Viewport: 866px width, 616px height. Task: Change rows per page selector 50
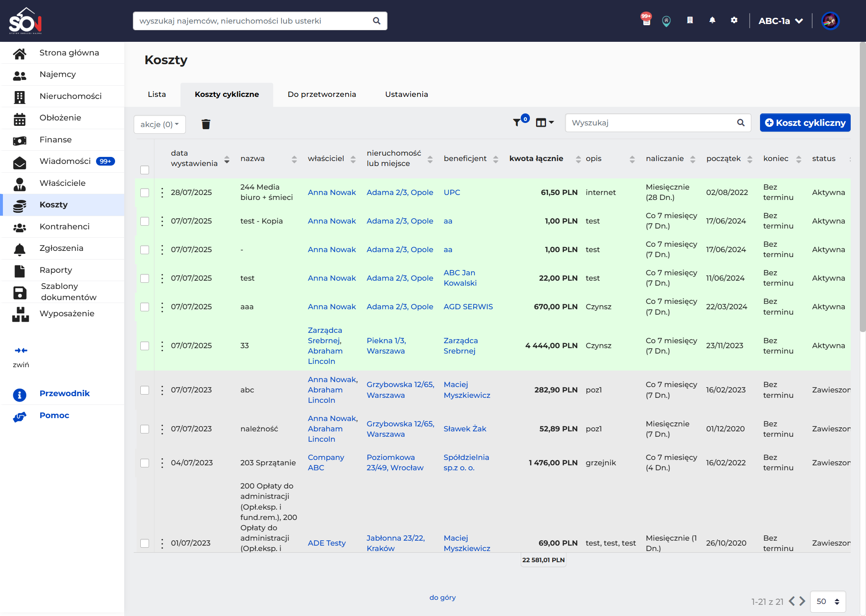click(x=828, y=602)
